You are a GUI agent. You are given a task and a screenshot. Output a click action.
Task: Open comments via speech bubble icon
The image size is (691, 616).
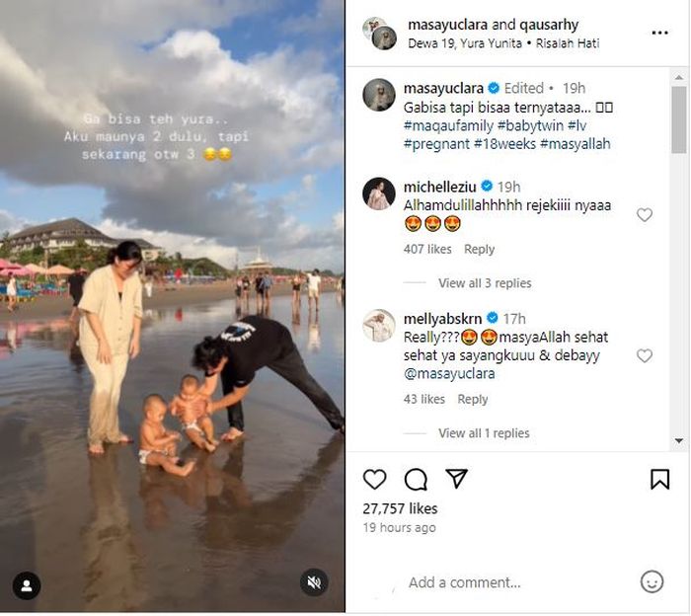[416, 480]
